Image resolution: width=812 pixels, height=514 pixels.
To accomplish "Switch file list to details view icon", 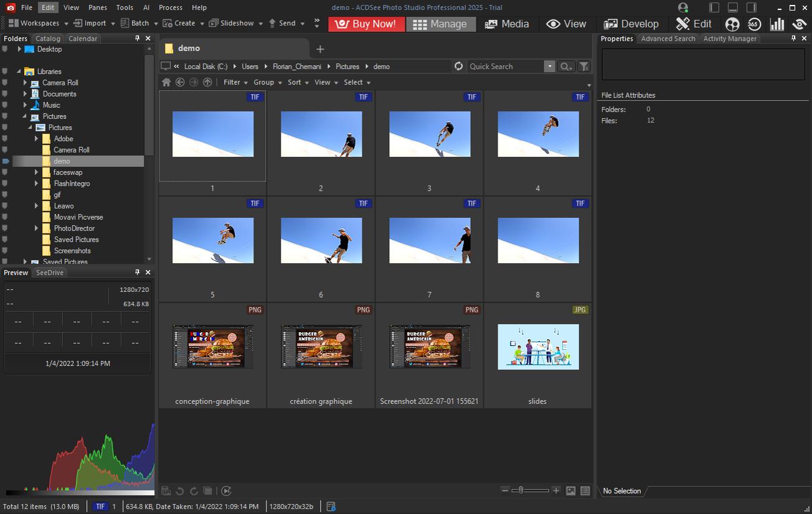I will [585, 490].
